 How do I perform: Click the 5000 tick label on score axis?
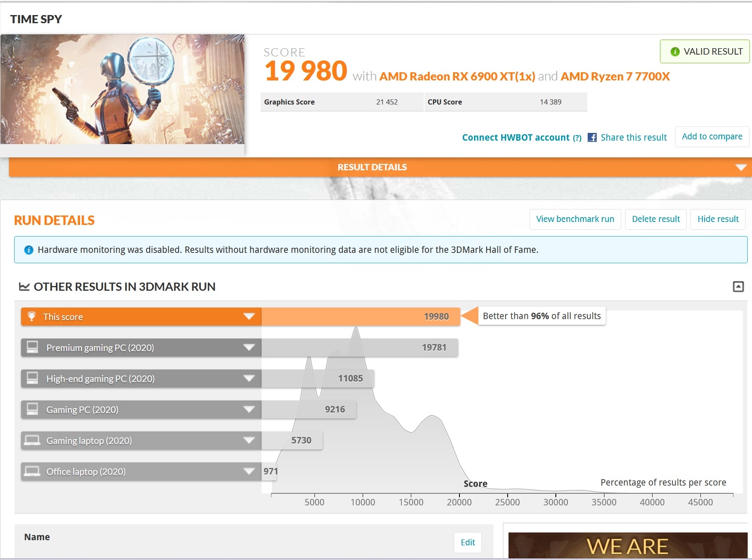click(314, 502)
